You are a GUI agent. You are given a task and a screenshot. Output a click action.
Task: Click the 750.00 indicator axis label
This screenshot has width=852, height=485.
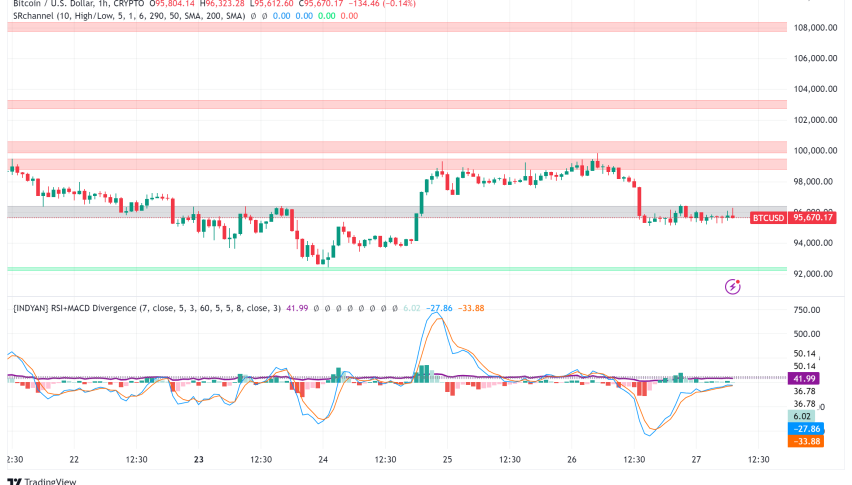click(x=807, y=310)
